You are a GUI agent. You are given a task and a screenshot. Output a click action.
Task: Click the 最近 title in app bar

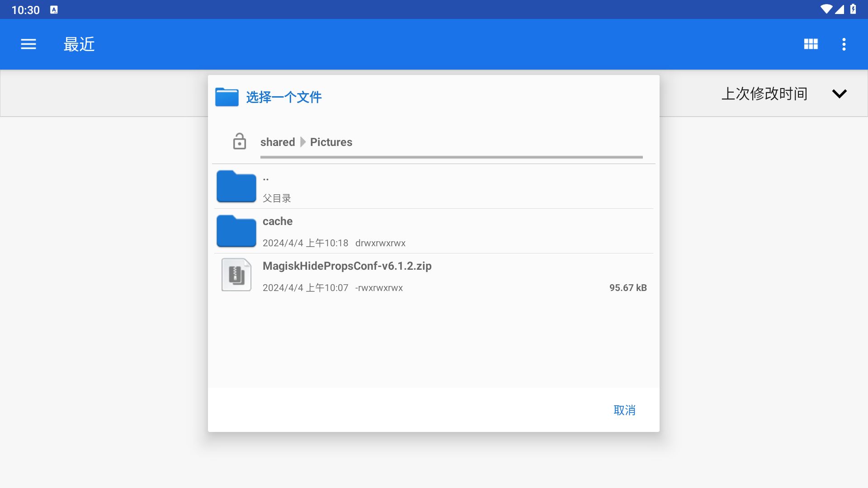pos(79,44)
